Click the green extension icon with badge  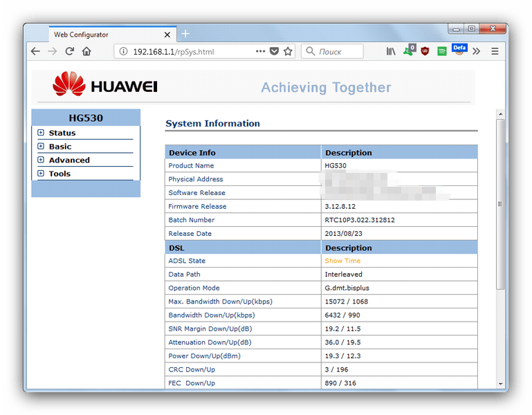(x=409, y=50)
